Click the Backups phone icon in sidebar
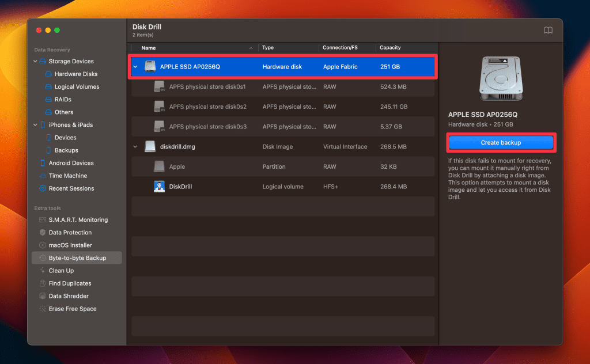This screenshot has height=364, width=590. pyautogui.click(x=48, y=150)
